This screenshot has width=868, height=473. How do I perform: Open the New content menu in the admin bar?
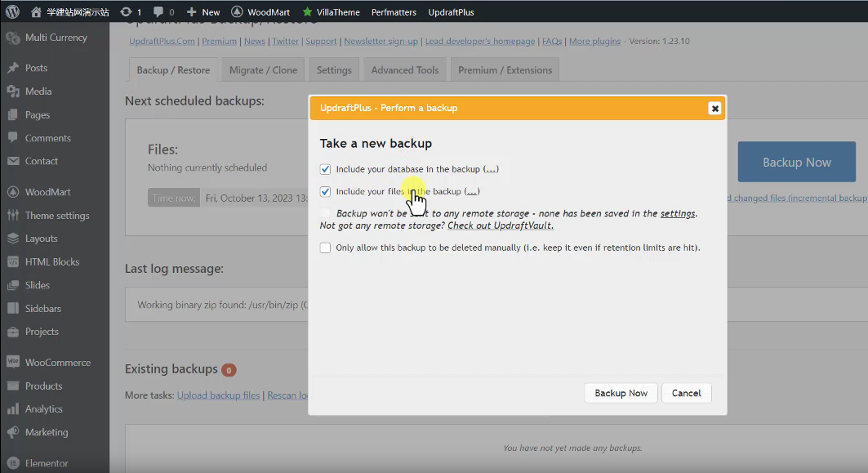click(x=203, y=11)
